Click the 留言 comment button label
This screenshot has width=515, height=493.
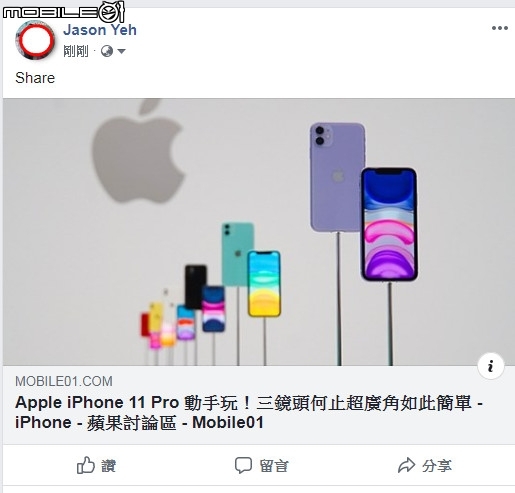[x=274, y=466]
